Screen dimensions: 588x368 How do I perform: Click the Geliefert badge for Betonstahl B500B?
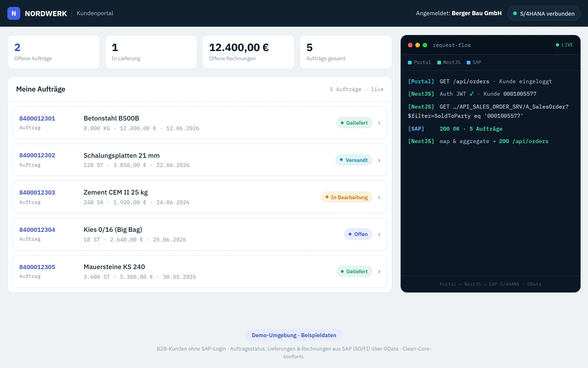click(x=354, y=123)
